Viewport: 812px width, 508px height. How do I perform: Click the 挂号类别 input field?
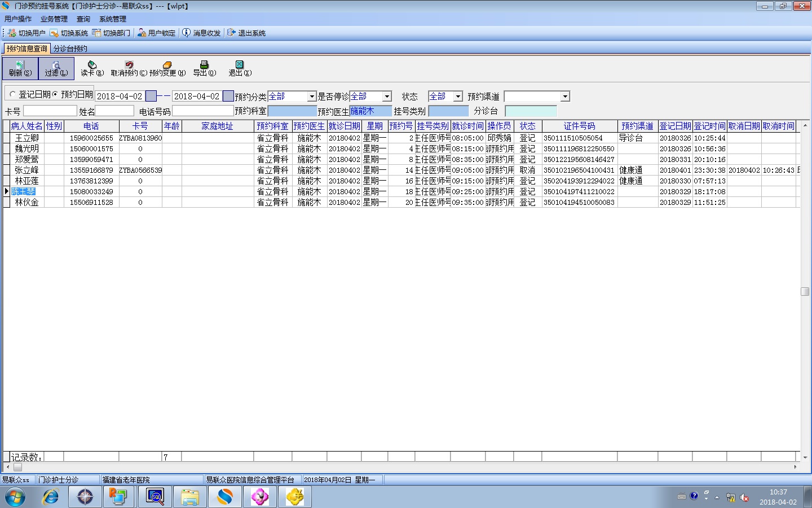(448, 111)
